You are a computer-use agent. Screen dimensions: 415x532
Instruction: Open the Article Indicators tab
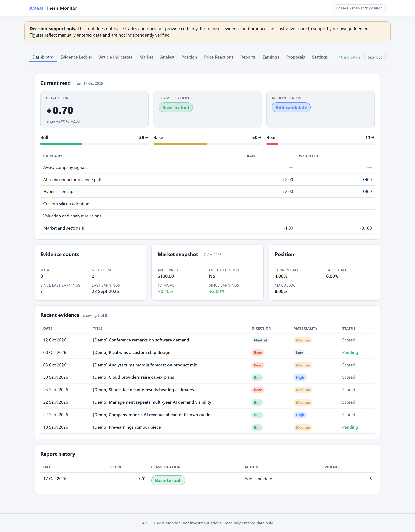[116, 57]
